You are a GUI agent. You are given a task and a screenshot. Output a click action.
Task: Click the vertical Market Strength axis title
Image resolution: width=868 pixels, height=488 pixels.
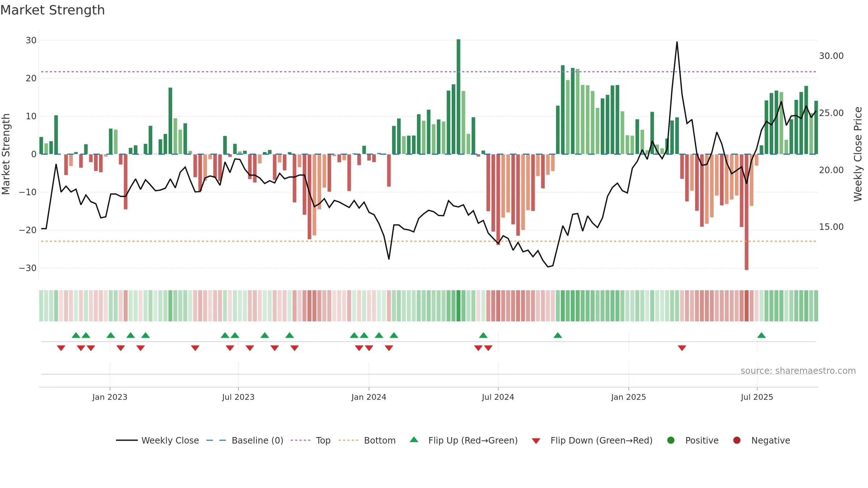pos(6,154)
